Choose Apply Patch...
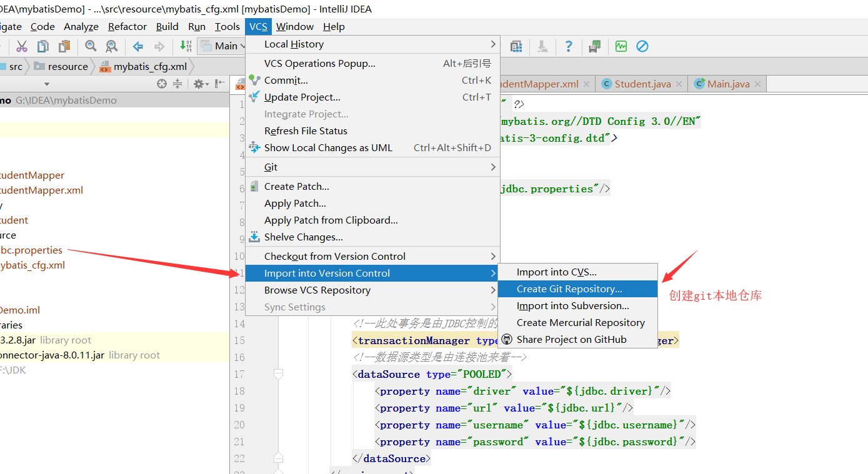Screen dimensions: 868x474 pos(372,204)
